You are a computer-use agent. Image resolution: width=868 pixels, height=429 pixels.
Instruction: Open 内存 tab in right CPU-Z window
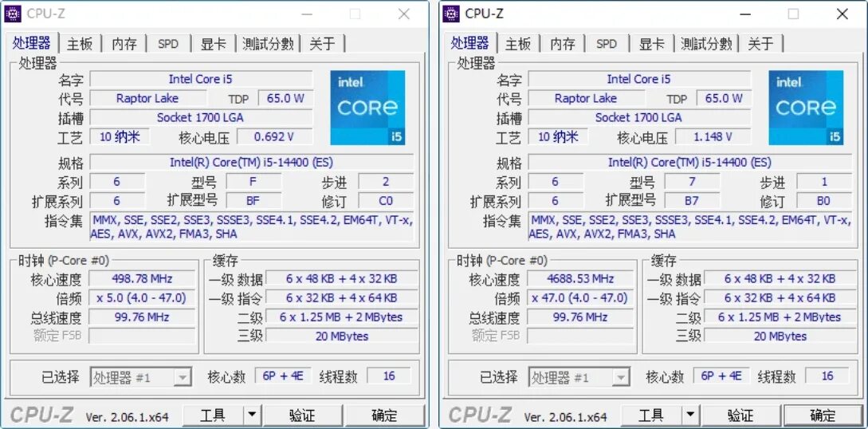click(x=563, y=44)
